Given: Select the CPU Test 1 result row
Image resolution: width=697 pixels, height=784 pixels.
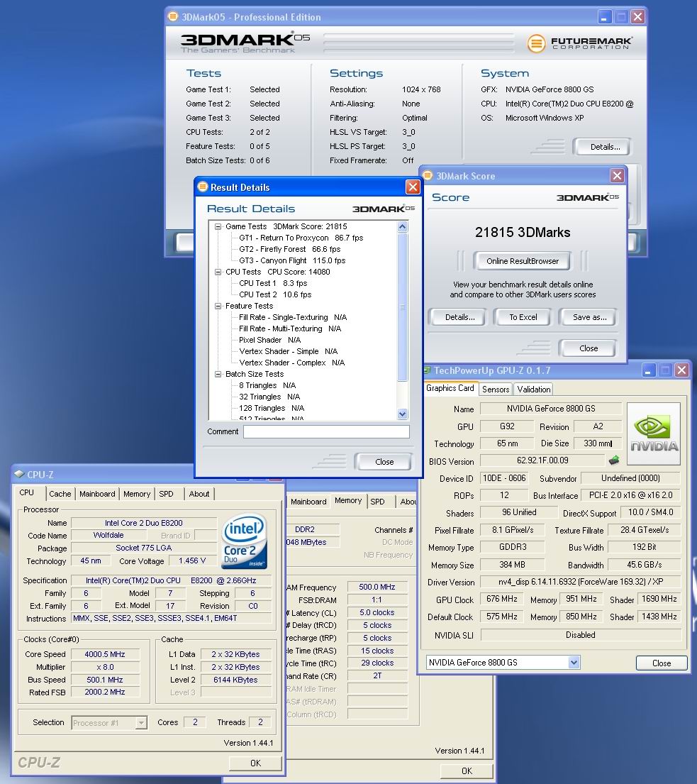Looking at the screenshot, I should tap(273, 283).
